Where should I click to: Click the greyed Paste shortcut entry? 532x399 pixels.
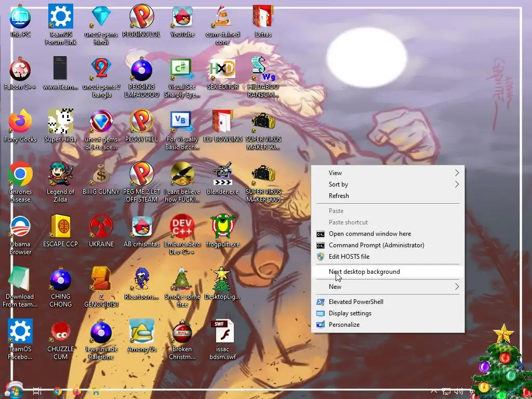click(x=388, y=222)
